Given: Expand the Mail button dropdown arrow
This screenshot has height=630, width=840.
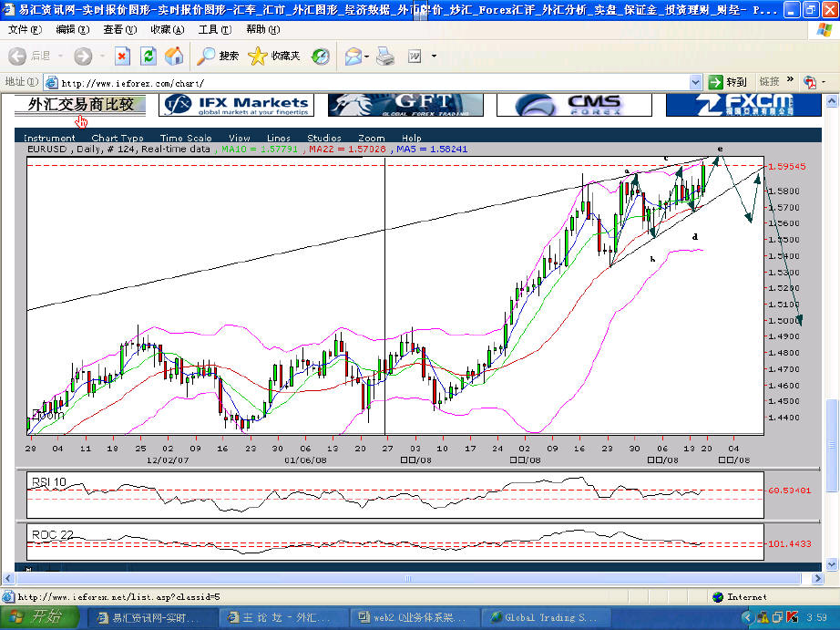Looking at the screenshot, I should point(367,56).
